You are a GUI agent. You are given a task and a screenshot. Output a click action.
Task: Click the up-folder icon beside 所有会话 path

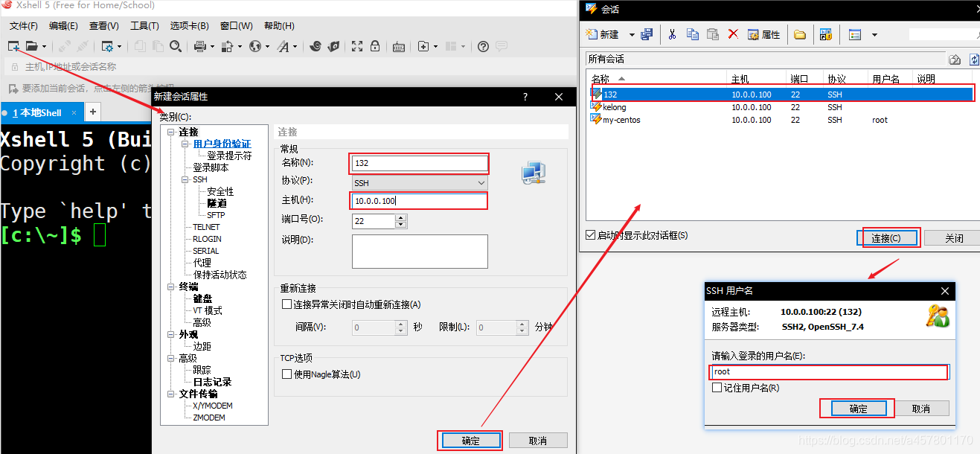pyautogui.click(x=955, y=60)
